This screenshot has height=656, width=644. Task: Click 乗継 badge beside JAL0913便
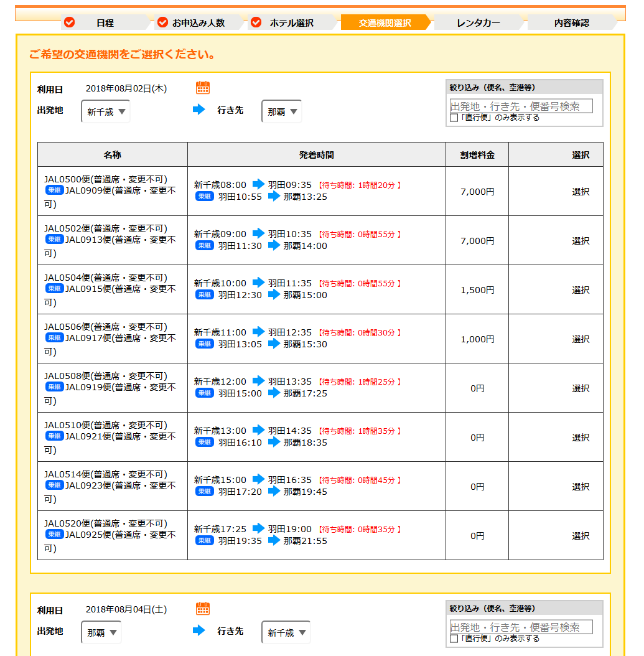point(54,239)
